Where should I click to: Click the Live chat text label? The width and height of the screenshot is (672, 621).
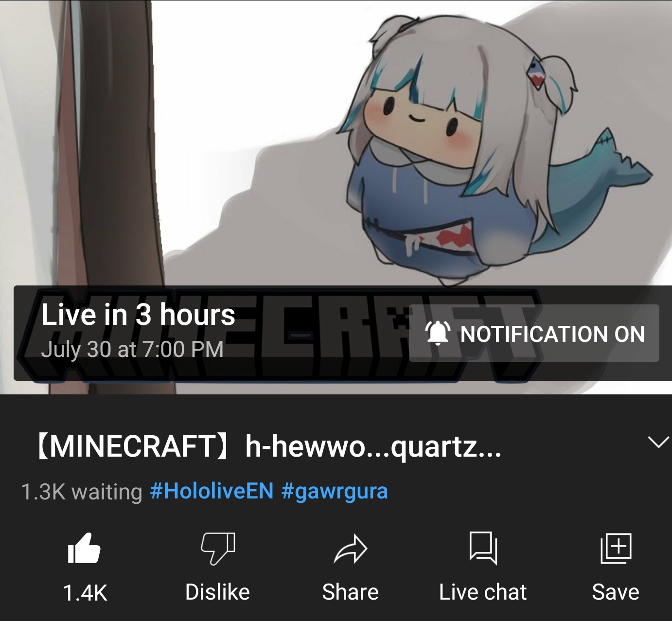pos(483,592)
